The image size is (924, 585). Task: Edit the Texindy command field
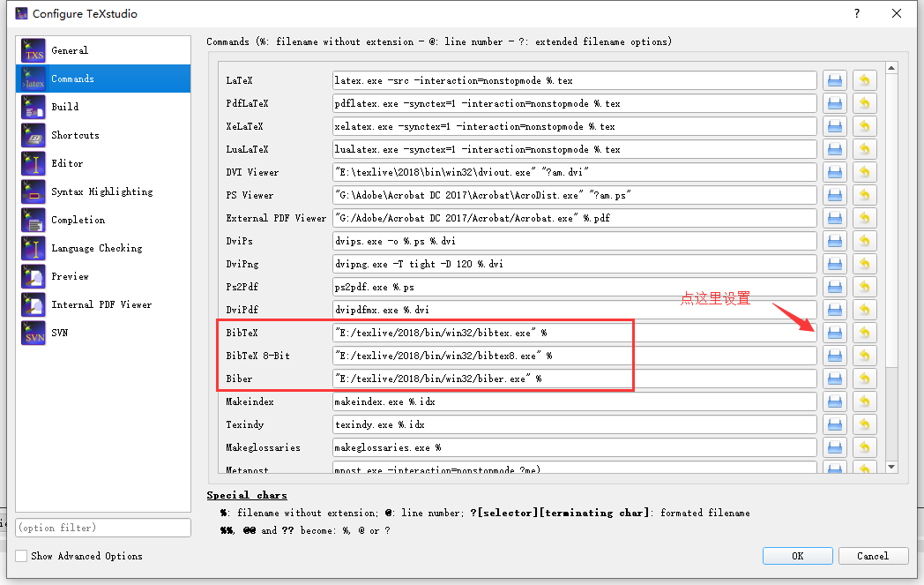575,425
